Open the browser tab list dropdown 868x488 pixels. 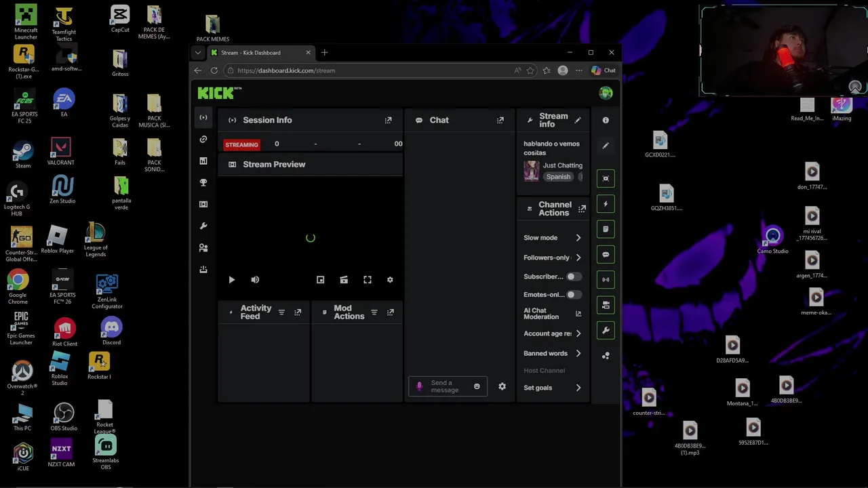[198, 53]
